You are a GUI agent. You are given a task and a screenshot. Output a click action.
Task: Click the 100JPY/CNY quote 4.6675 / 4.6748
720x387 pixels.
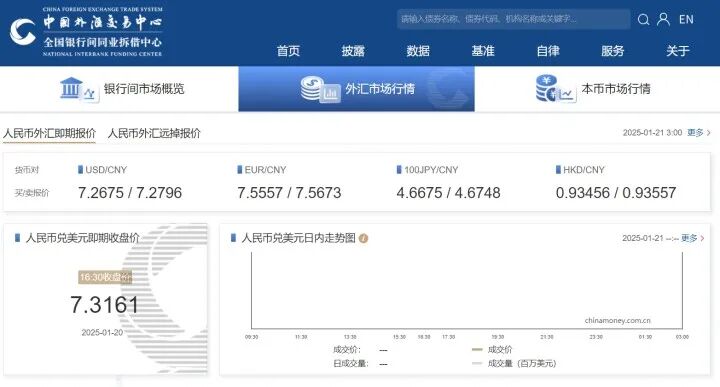[x=449, y=193]
